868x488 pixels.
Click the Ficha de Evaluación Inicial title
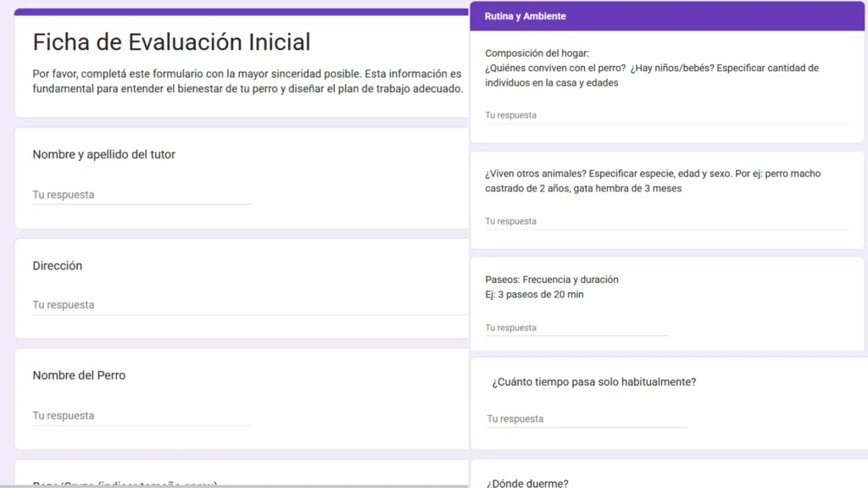[171, 42]
